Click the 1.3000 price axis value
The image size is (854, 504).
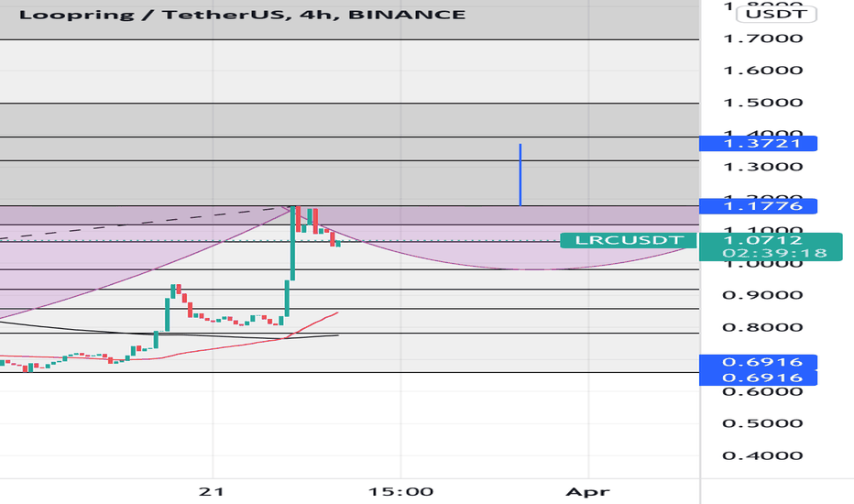tap(762, 167)
